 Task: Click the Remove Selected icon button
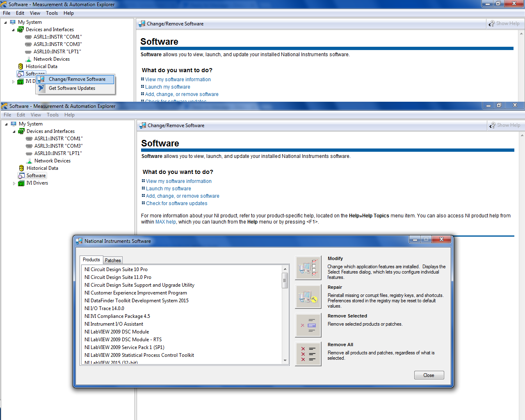[308, 325]
